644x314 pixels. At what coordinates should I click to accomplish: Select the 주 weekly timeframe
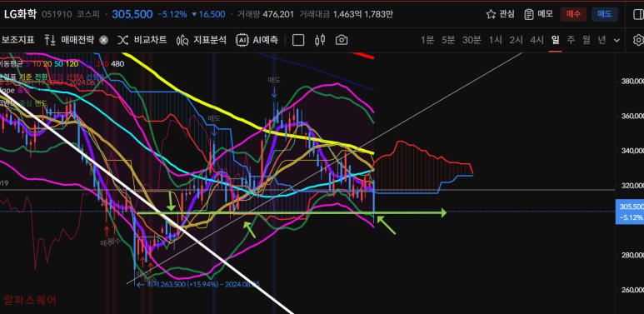571,40
